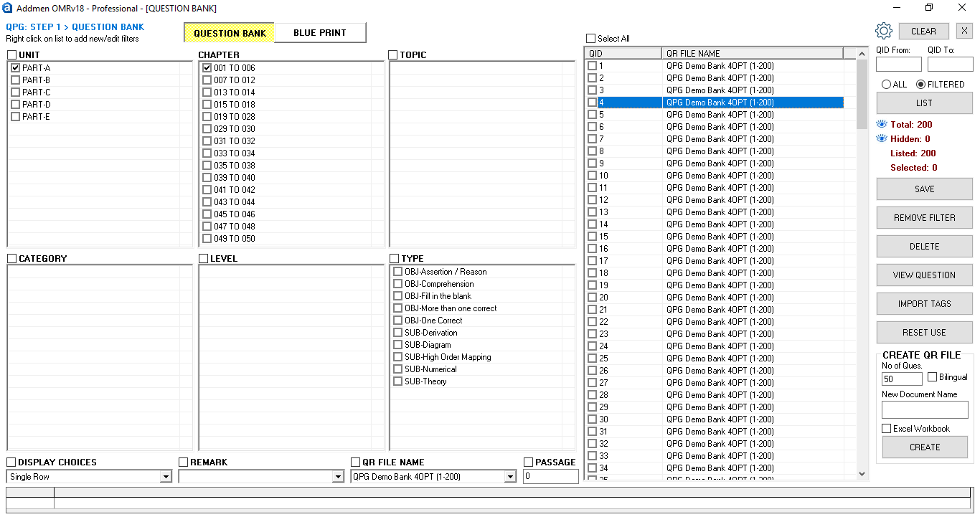The width and height of the screenshot is (980, 522).
Task: Uncheck the PART-A checkbox under UNIT
Action: pos(16,67)
